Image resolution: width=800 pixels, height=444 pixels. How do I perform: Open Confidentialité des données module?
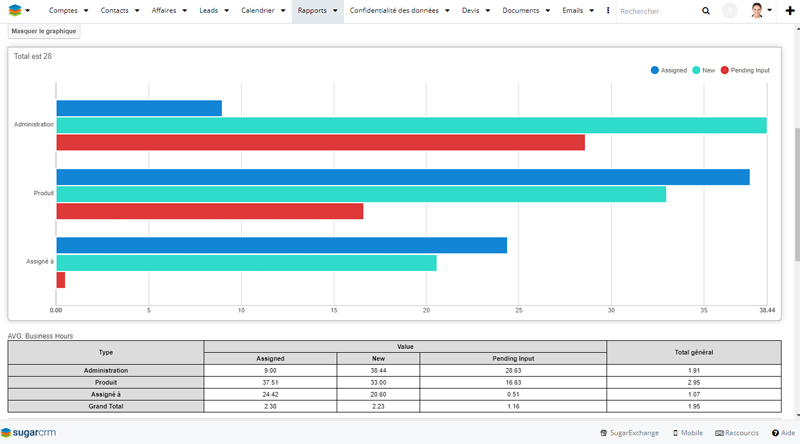click(x=394, y=10)
